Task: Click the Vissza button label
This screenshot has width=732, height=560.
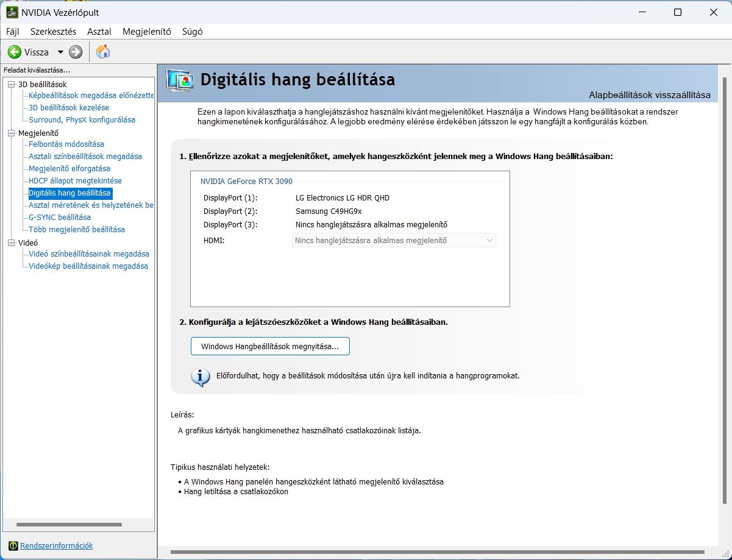Action: pyautogui.click(x=37, y=52)
